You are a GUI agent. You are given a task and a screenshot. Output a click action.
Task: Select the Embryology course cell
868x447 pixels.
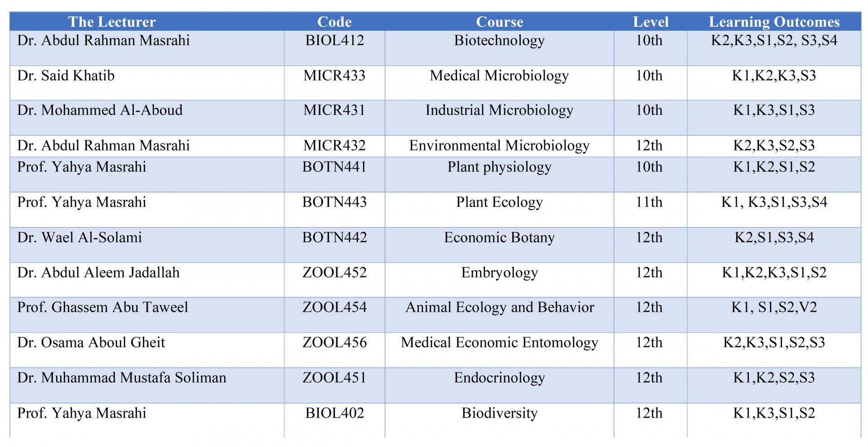(x=499, y=273)
